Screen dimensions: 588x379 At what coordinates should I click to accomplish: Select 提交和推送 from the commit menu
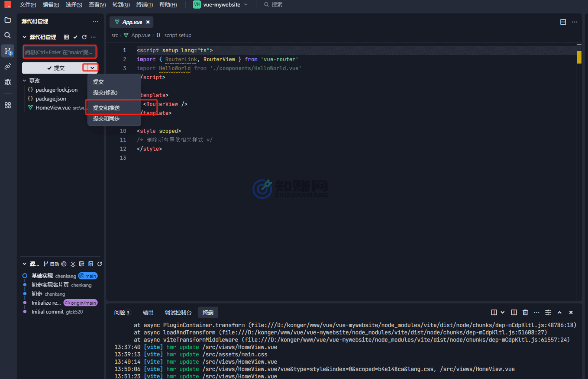[x=106, y=108]
